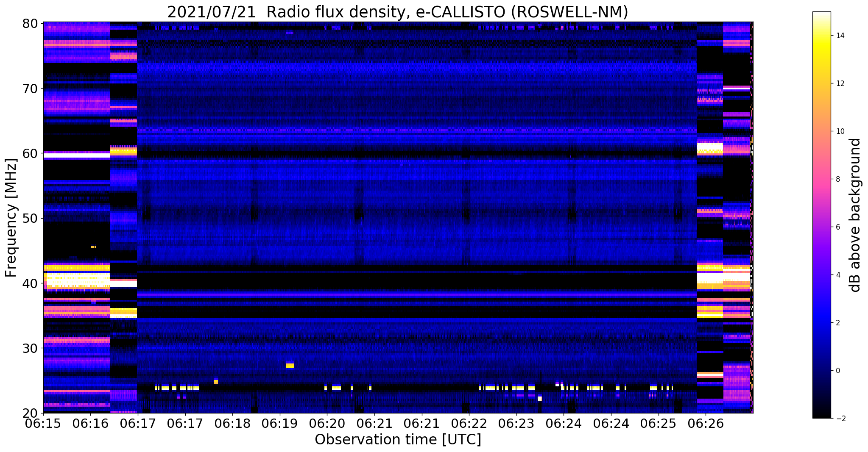Click the small white spot near 22 MHz around 06:23
This screenshot has width=868, height=452.
click(539, 399)
